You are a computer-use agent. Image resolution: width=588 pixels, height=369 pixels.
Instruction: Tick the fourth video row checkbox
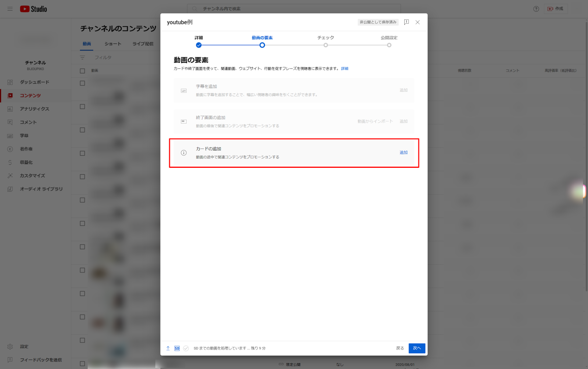[x=82, y=153]
